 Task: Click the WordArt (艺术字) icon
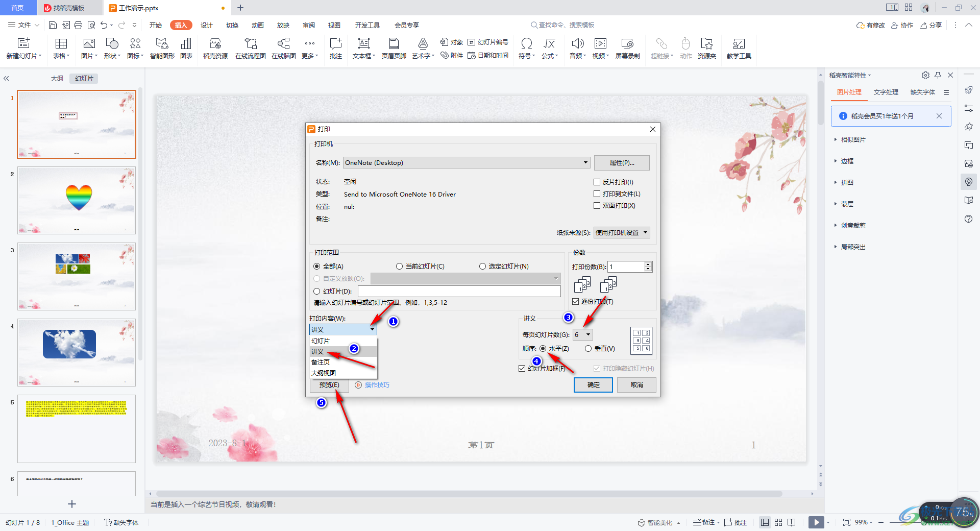point(423,43)
